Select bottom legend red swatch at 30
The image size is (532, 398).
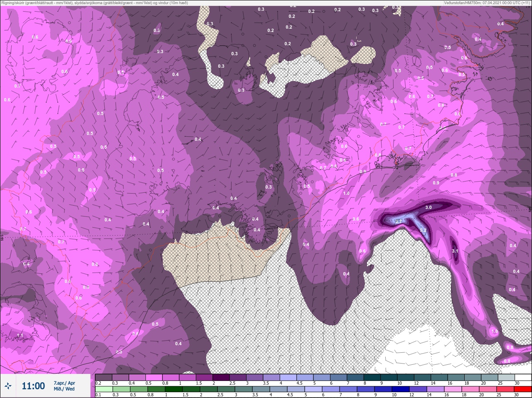522,389
